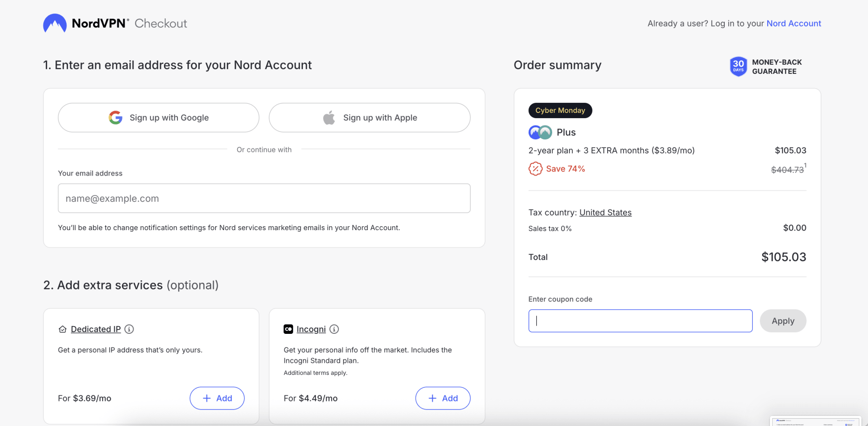Click the Sales tax 0% label

[x=550, y=229]
